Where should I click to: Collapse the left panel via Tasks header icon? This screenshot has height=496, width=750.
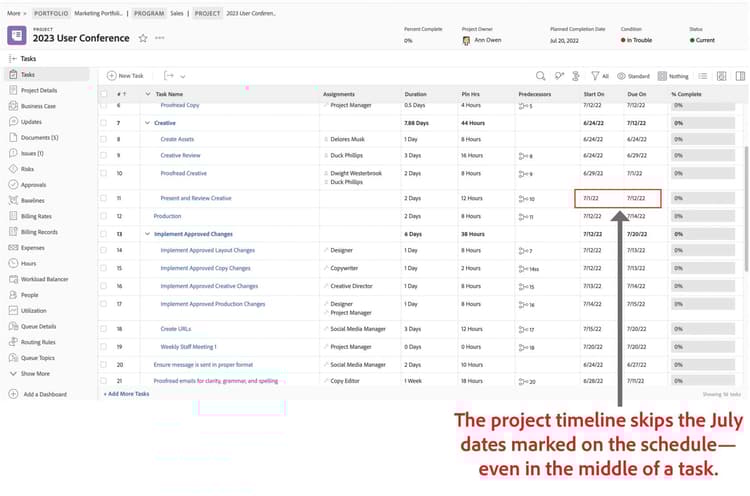[x=13, y=59]
